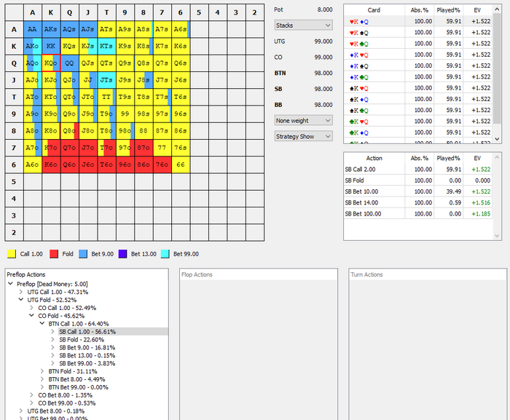Select the SB Bet 10.00 action row
This screenshot has width=510, height=420.
tap(418, 191)
